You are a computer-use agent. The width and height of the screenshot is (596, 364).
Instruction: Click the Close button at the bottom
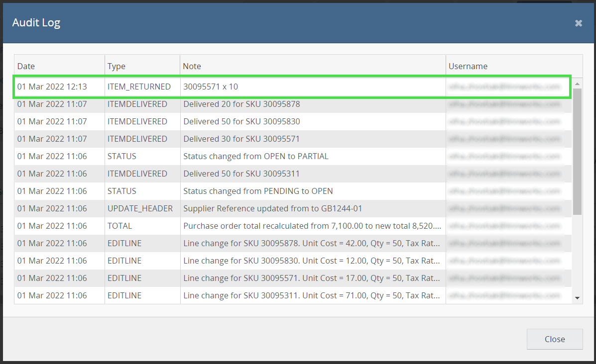[x=555, y=339]
